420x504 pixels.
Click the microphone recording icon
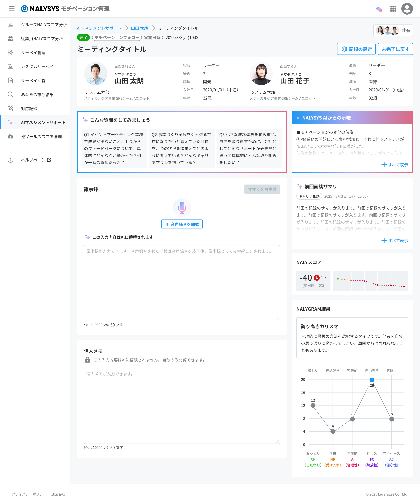(x=182, y=208)
